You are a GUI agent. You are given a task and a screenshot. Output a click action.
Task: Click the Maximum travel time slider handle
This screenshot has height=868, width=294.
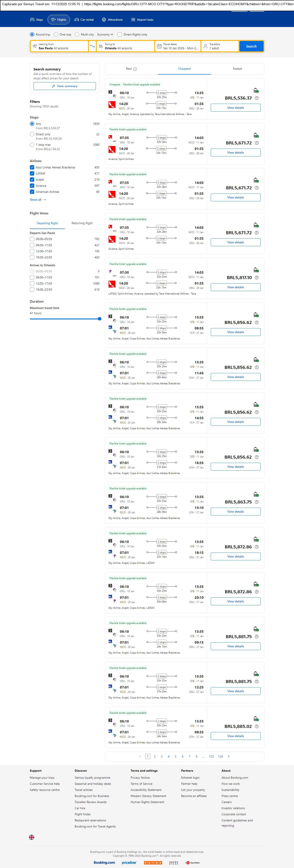point(99,319)
